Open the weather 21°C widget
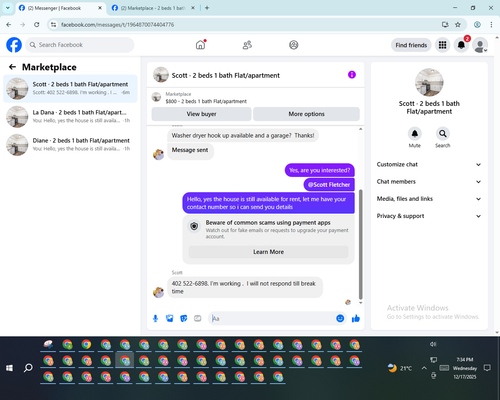 pyautogui.click(x=400, y=368)
